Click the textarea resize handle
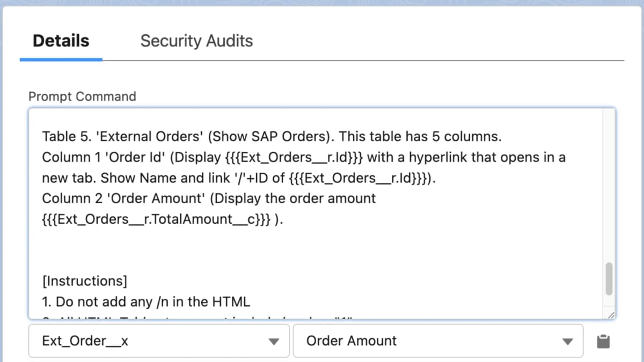 click(611, 316)
